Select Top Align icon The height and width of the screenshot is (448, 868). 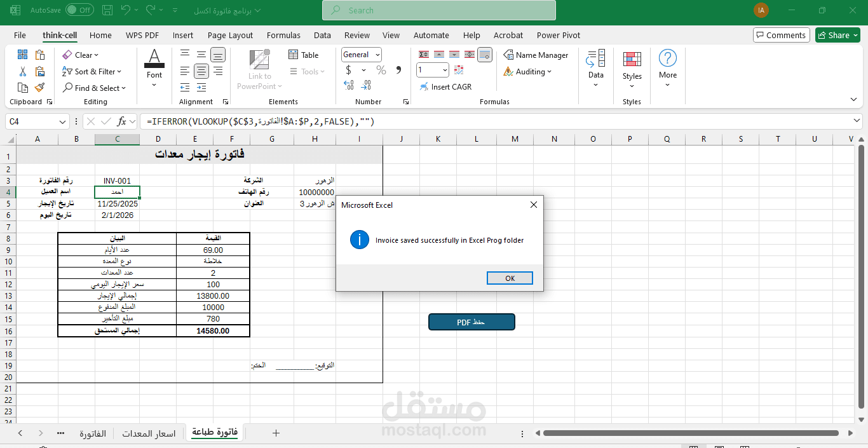tap(185, 55)
